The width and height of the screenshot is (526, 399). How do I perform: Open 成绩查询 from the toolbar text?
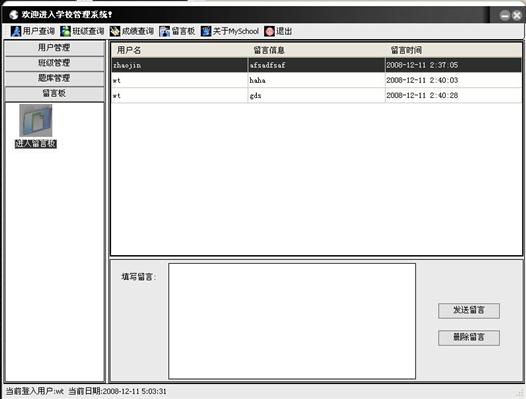(138, 31)
